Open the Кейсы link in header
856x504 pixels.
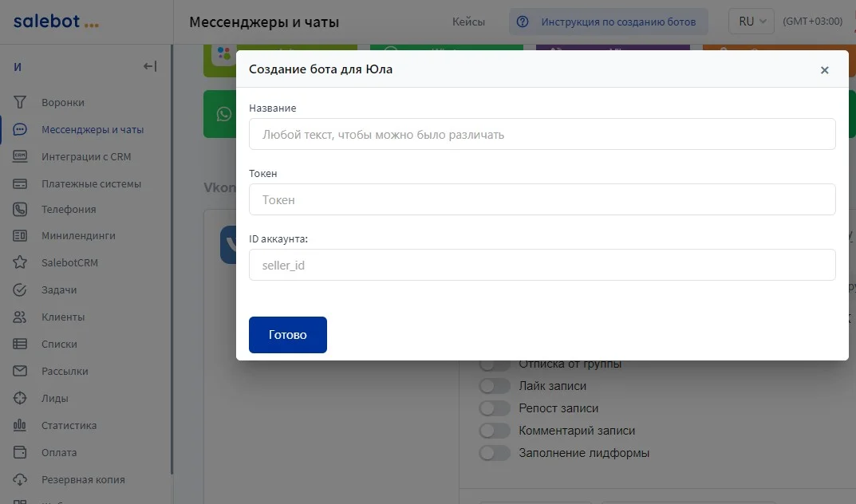[x=468, y=22]
